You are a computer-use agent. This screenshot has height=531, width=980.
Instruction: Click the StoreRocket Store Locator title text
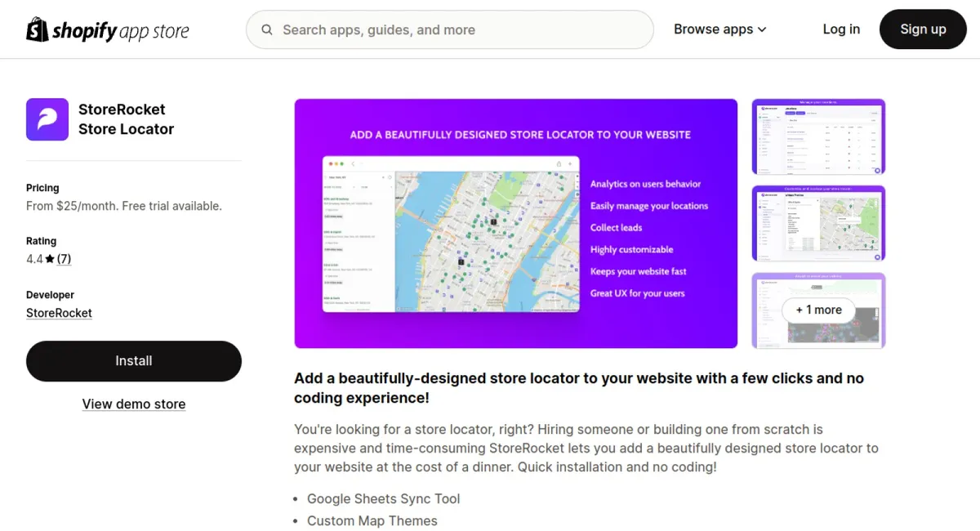click(127, 119)
